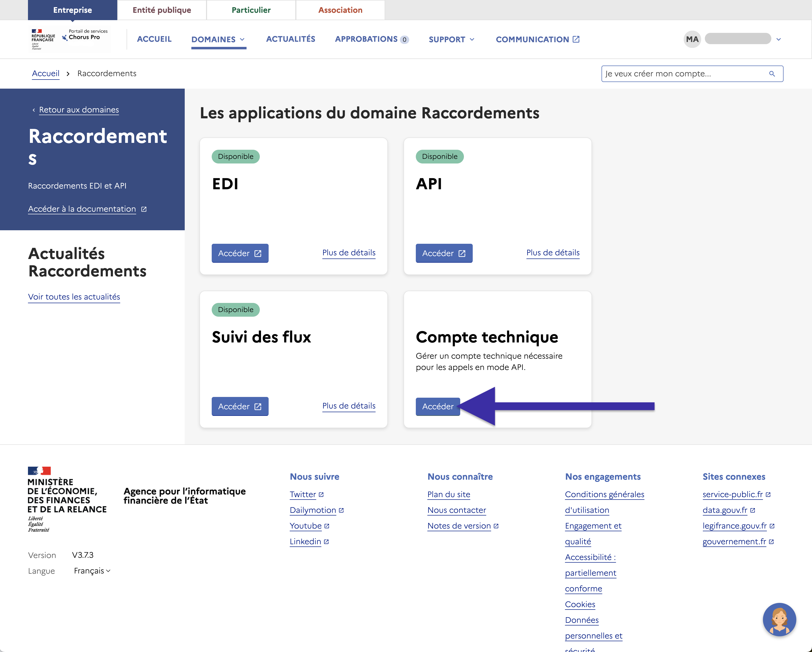
Task: Click the Disponible badge on EDI card
Action: pyautogui.click(x=236, y=156)
